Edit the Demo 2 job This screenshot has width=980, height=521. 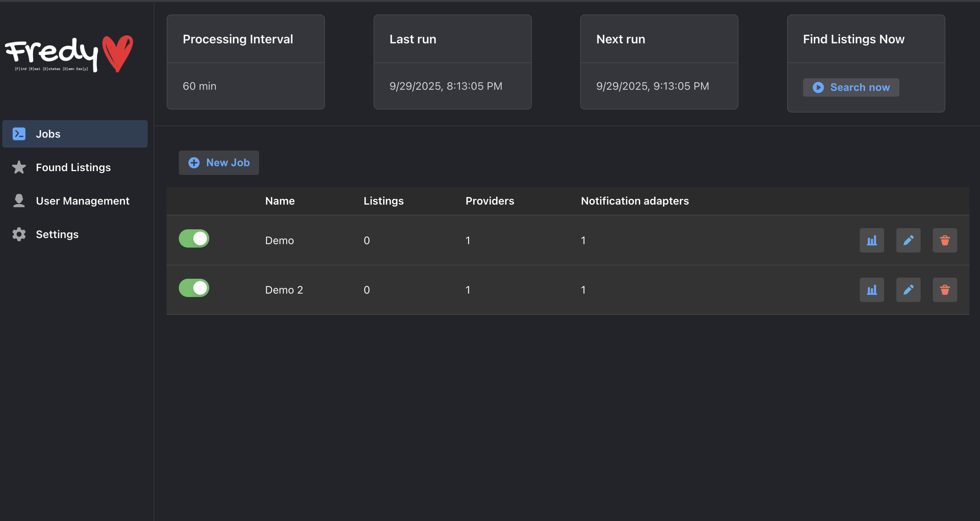908,290
